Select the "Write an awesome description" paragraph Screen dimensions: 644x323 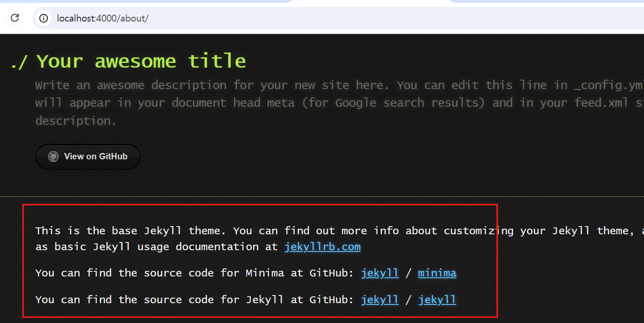coord(340,103)
